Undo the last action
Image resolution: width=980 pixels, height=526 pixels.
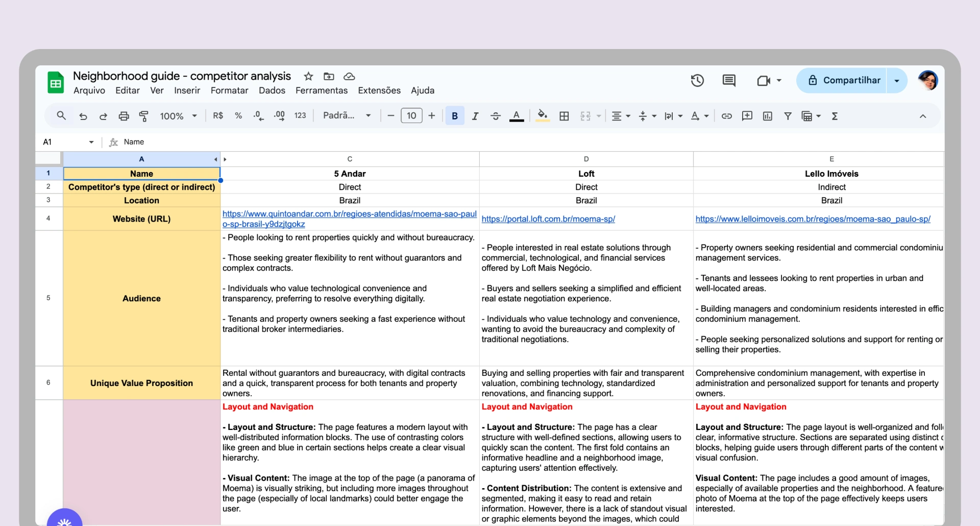point(83,116)
